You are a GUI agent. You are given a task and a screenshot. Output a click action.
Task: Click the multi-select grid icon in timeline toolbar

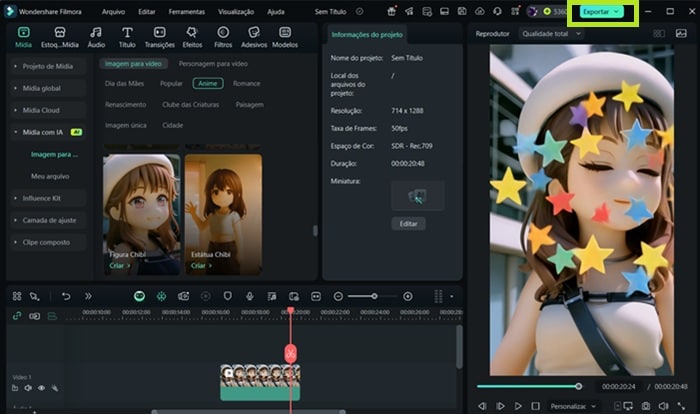tap(17, 296)
